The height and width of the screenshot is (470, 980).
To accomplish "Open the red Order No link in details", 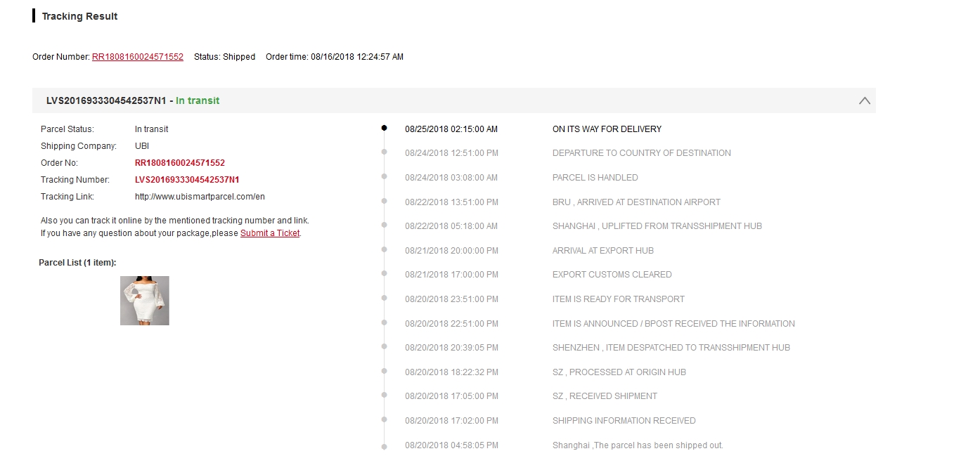I will [x=180, y=162].
